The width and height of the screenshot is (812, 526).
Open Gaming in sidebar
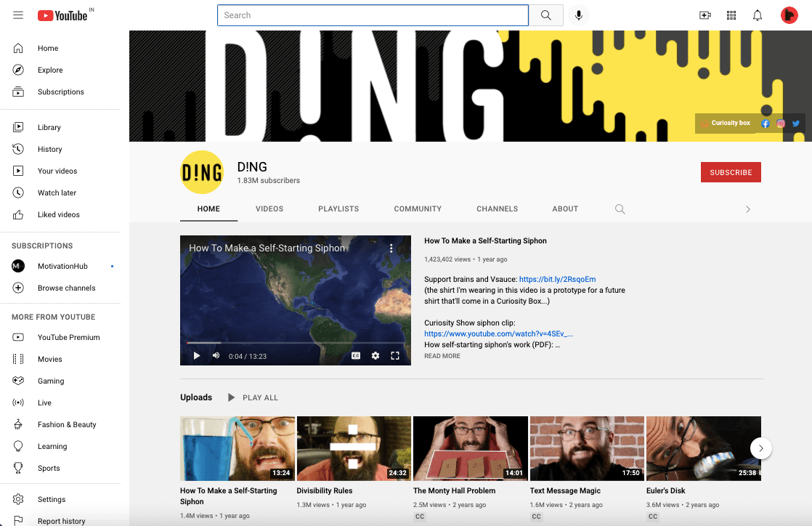pos(60,381)
